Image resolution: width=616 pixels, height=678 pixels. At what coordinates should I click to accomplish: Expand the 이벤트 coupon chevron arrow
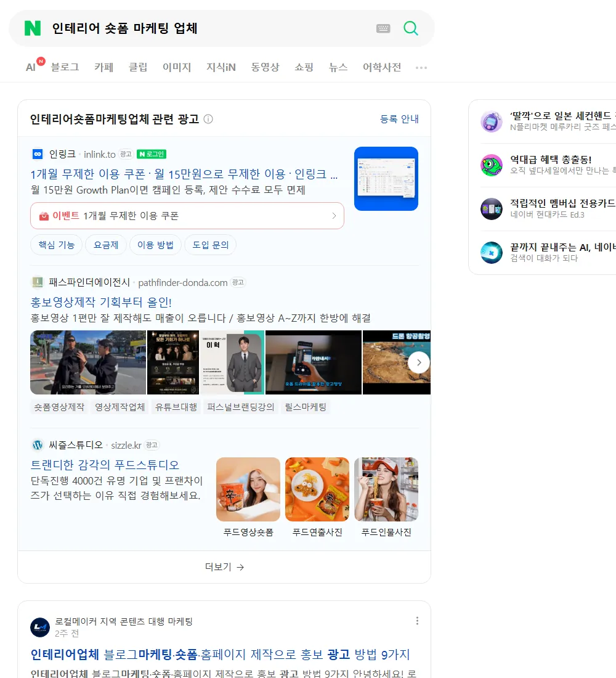pyautogui.click(x=334, y=216)
